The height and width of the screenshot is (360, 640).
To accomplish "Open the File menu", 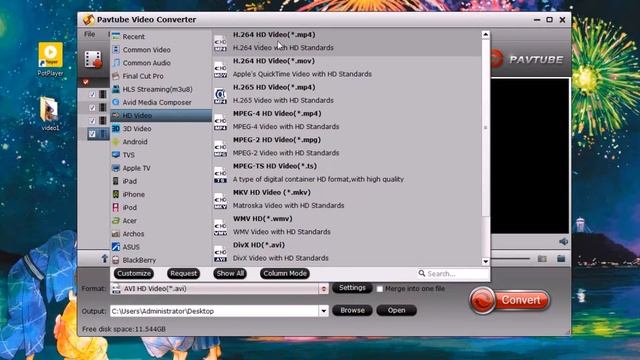I will coord(89,34).
